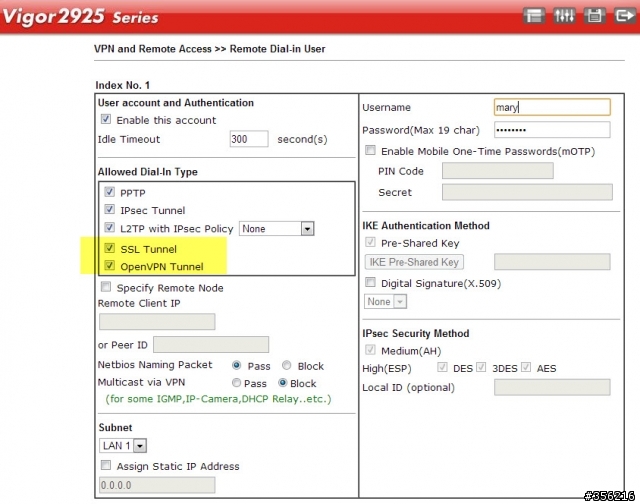This screenshot has width=640, height=504.
Task: Click the 'IPsec Security Method' heading
Action: pos(416,333)
